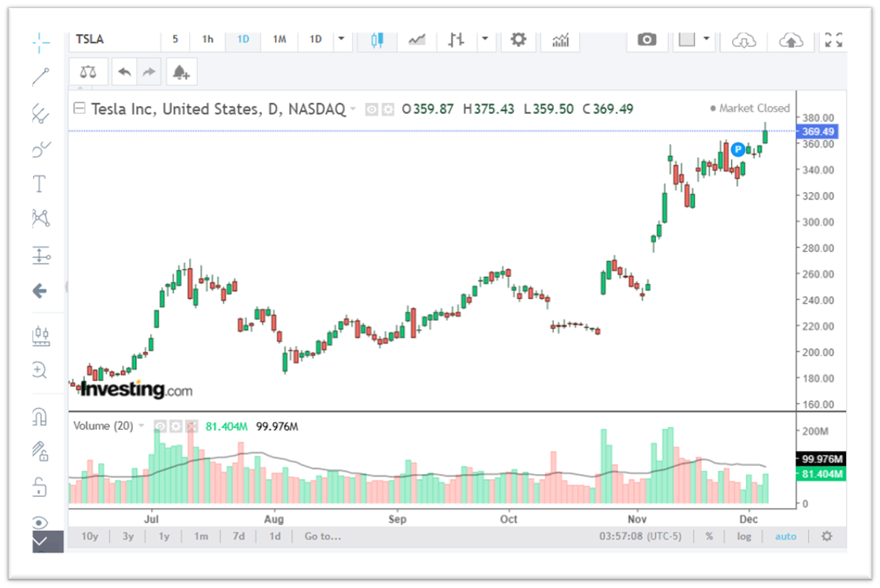Select the pitchfork drawing tool
The height and width of the screenshot is (588, 880).
[x=40, y=113]
